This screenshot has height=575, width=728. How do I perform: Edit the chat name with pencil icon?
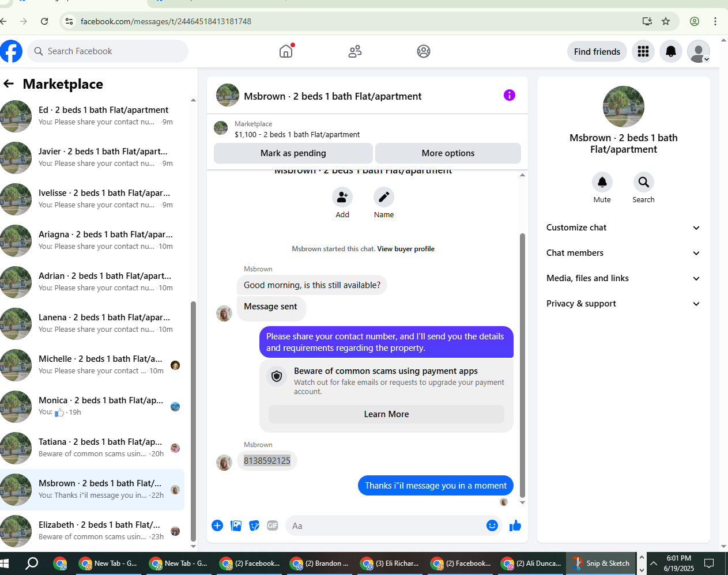[384, 197]
